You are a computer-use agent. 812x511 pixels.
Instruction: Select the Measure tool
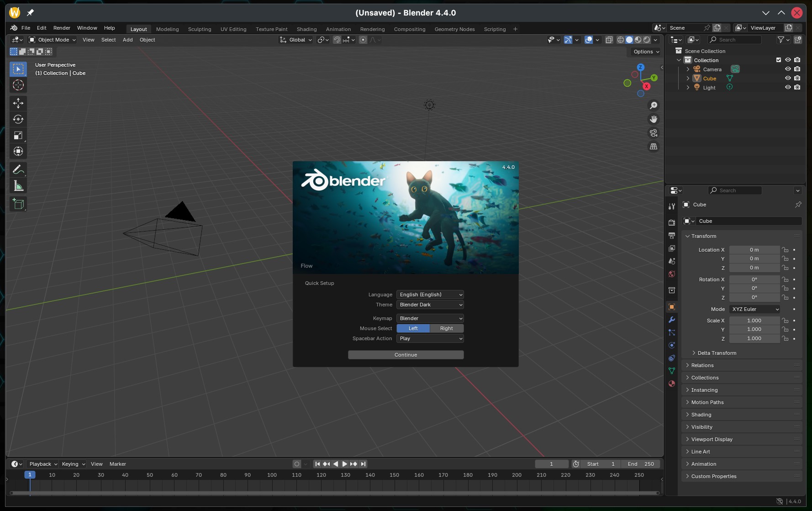point(18,186)
